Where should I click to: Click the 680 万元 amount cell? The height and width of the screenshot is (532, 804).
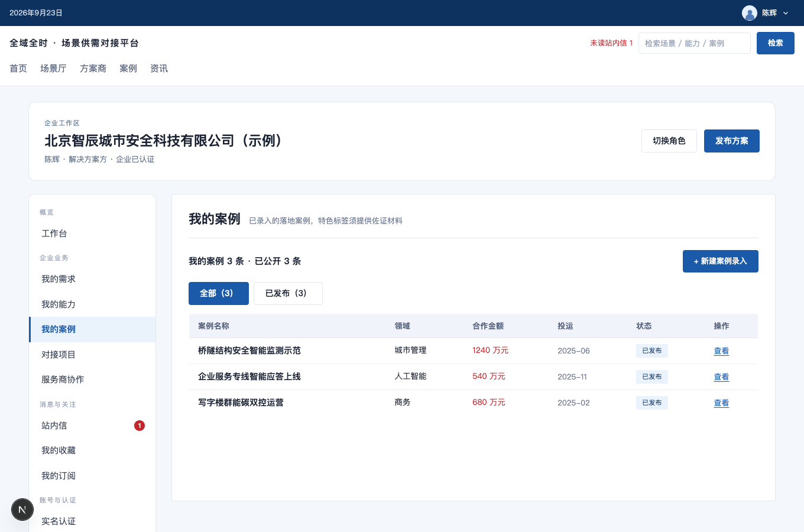click(x=488, y=403)
